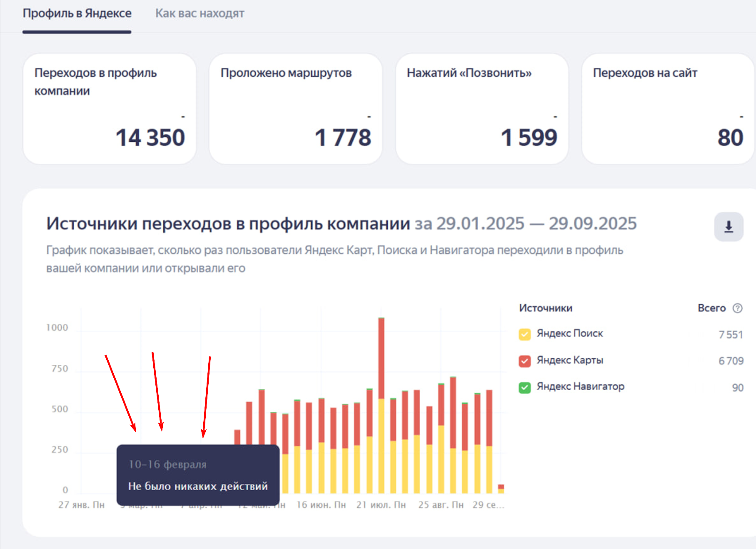The image size is (756, 549).
Task: Click the 16 июн. Пн axis label
Action: pos(321,505)
